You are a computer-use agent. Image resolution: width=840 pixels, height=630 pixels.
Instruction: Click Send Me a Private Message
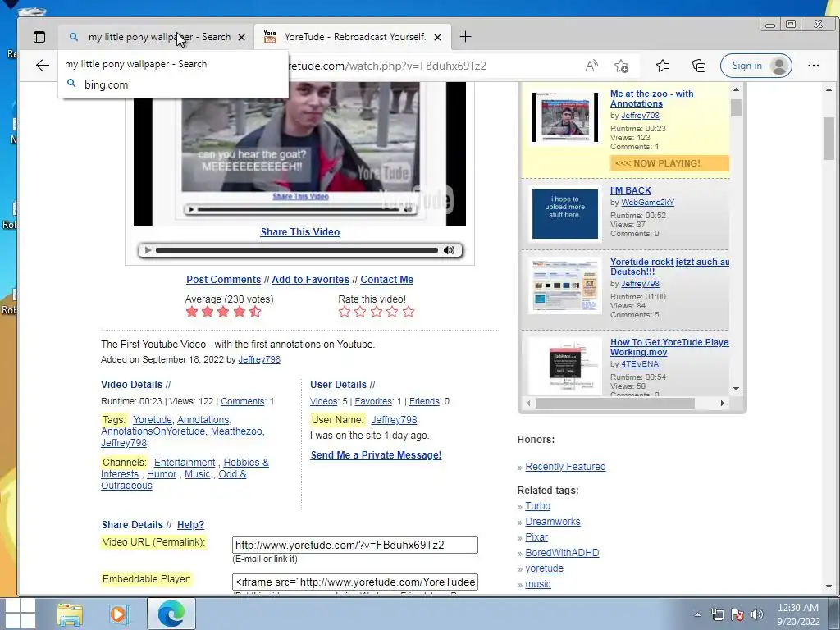pos(376,454)
